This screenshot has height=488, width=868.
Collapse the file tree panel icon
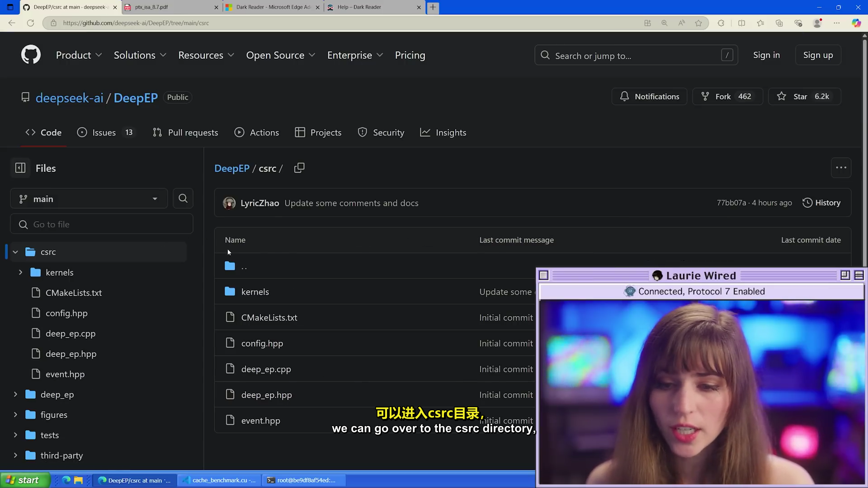click(20, 168)
